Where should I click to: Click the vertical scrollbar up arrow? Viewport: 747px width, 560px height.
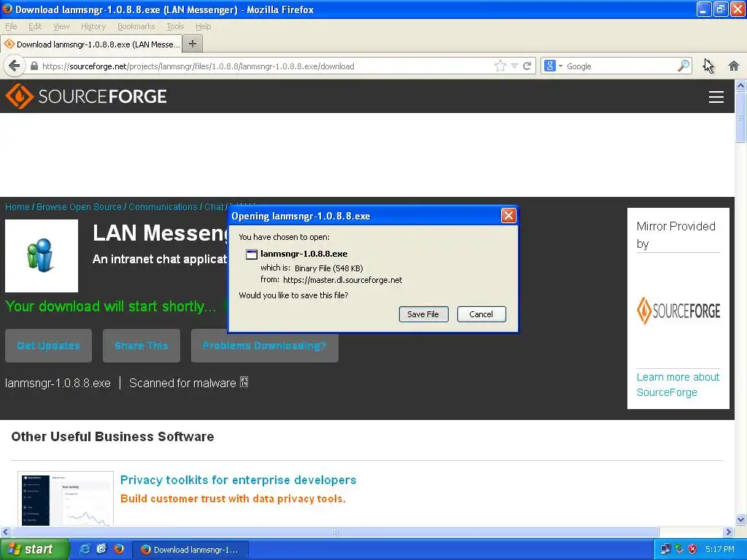[x=740, y=86]
